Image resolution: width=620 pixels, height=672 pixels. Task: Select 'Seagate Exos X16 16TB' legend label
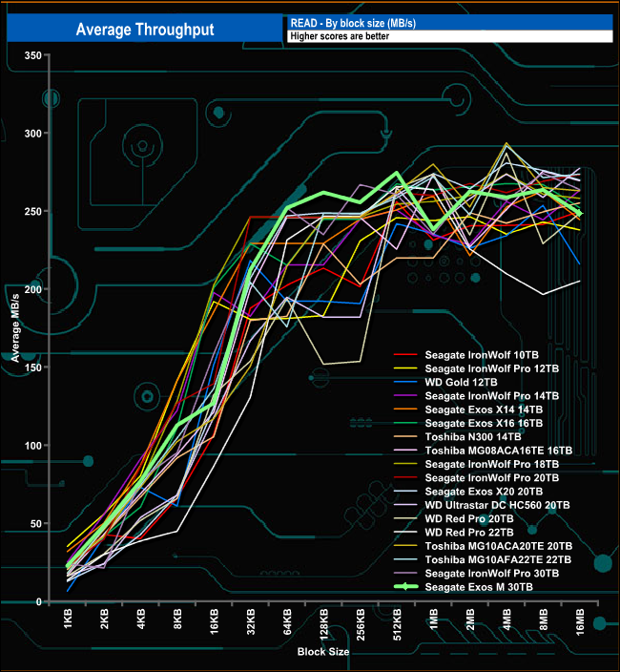pos(484,424)
